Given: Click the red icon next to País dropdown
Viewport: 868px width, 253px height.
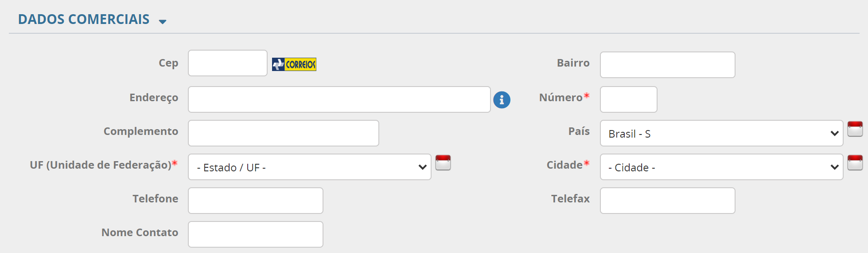Looking at the screenshot, I should click(x=855, y=129).
